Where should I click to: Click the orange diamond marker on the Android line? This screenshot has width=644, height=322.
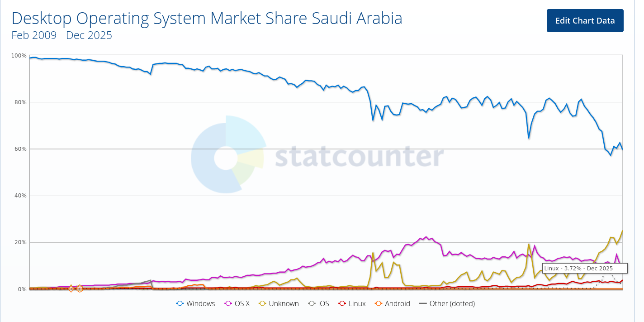pyautogui.click(x=71, y=288)
